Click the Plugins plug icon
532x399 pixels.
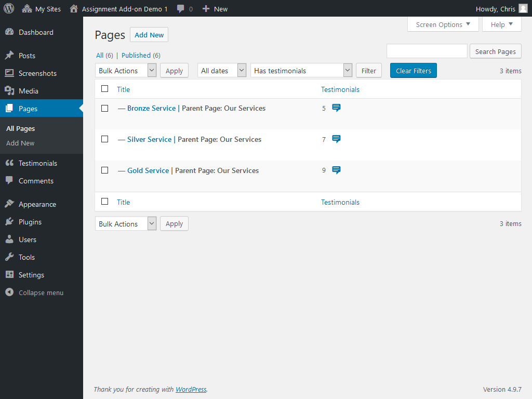(x=9, y=221)
